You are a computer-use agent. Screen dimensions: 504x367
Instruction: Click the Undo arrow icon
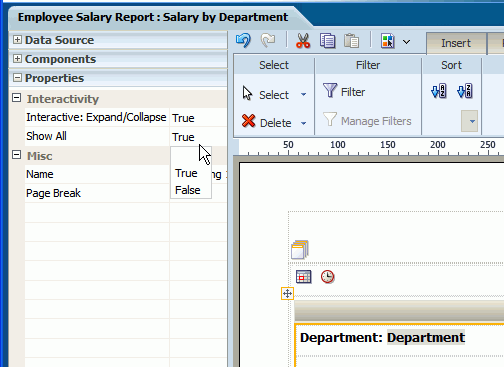tap(243, 41)
